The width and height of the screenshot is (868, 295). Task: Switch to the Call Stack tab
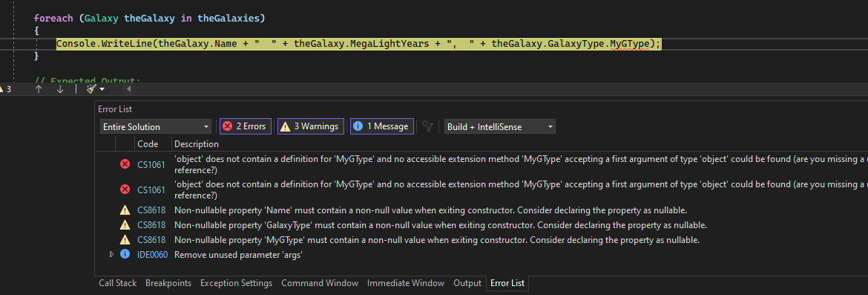[117, 283]
